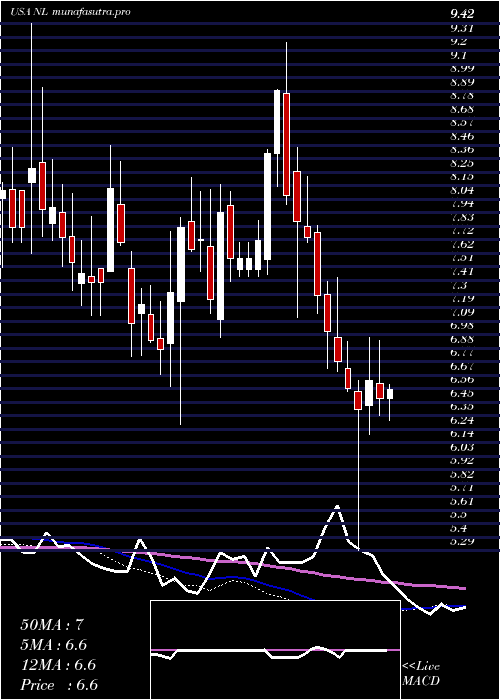Click the 9.2 price axis label
500x700 pixels.
[459, 42]
